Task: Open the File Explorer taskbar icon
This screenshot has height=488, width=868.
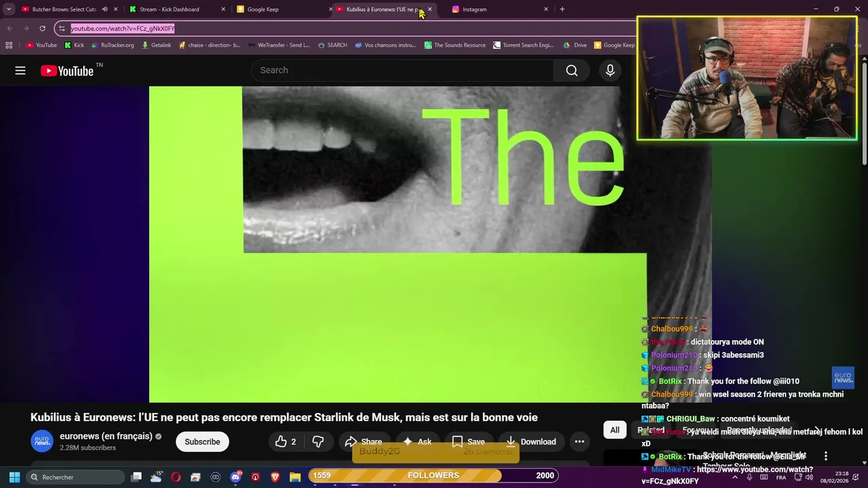Action: 295,477
